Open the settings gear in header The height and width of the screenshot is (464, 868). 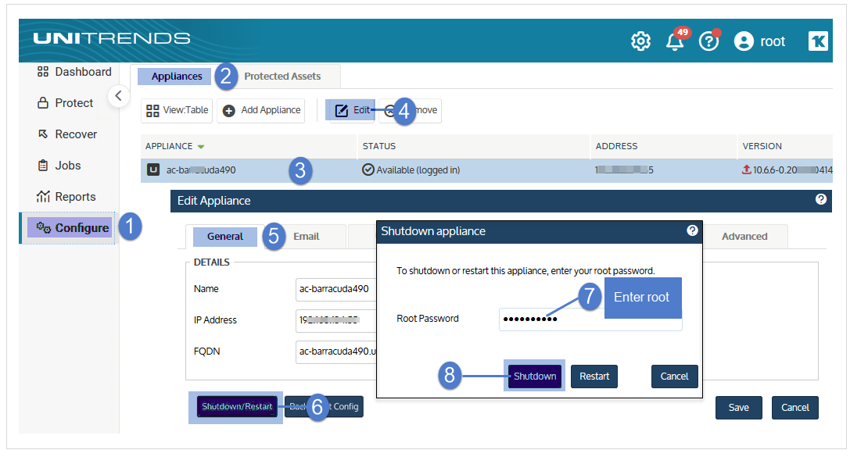pyautogui.click(x=640, y=41)
